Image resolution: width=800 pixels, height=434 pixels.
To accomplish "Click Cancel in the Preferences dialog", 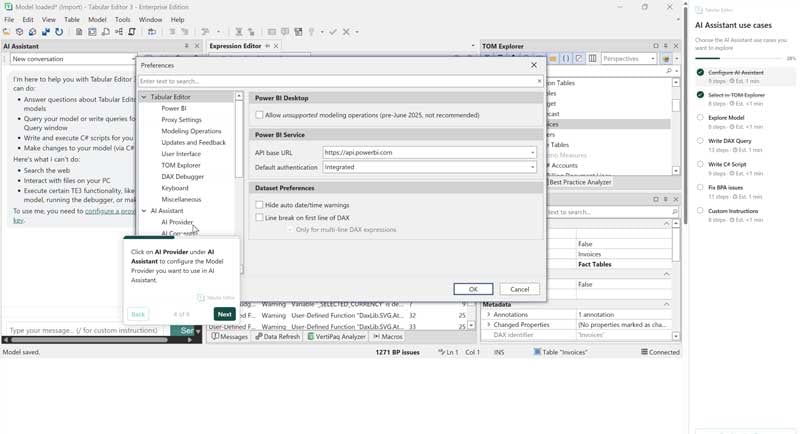I will pyautogui.click(x=519, y=289).
